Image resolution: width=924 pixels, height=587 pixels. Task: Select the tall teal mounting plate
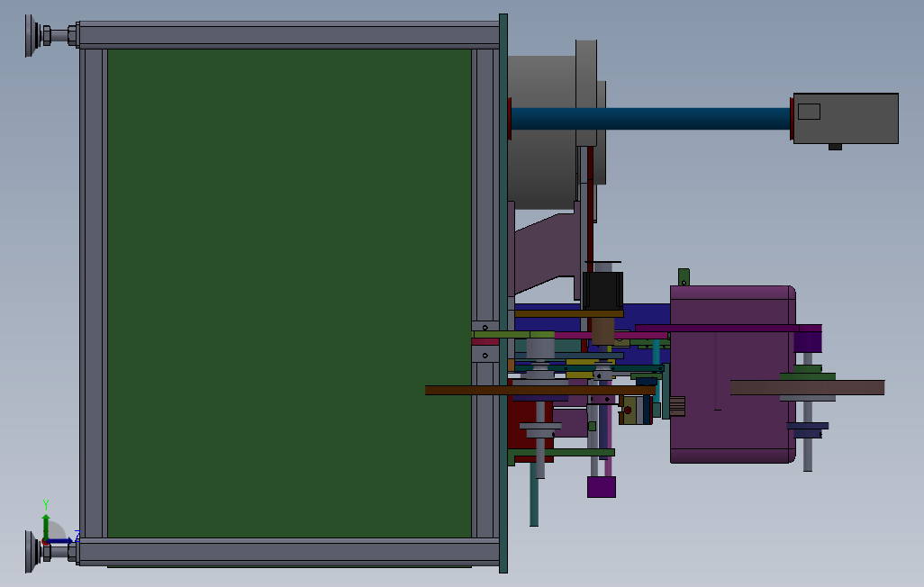[x=503, y=293]
